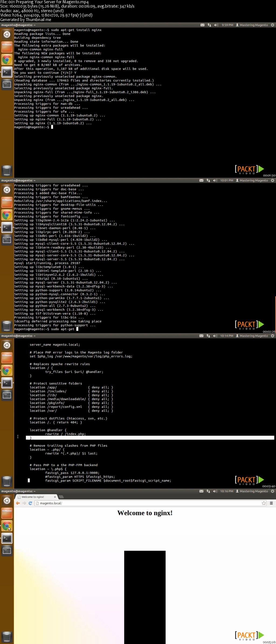Image resolution: width=276 pixels, height=644 pixels.
Task: Open sound volume indicator beside 10:14 PM
Action: 215,336
